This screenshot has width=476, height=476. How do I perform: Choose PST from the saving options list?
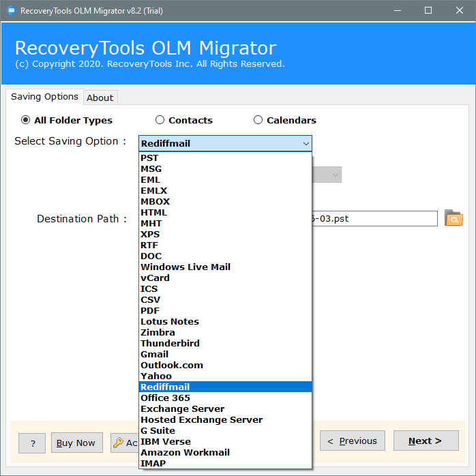(x=225, y=158)
